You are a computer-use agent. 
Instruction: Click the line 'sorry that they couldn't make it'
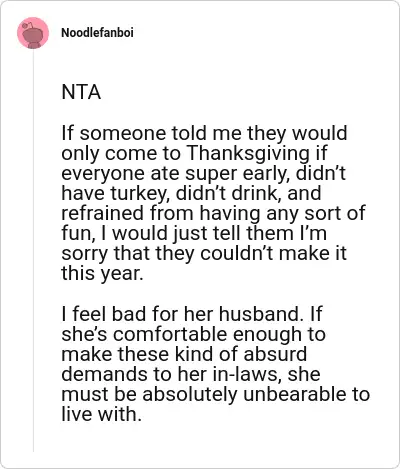click(x=204, y=253)
